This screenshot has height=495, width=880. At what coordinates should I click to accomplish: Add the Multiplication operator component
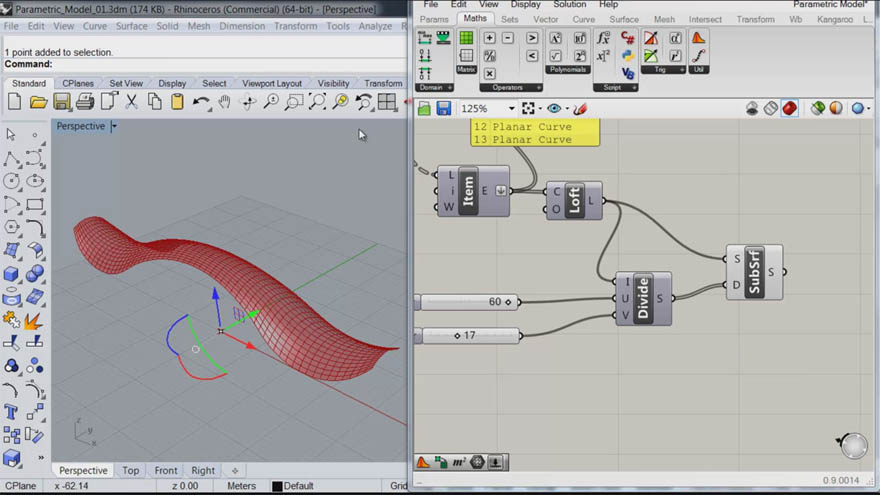coord(489,74)
